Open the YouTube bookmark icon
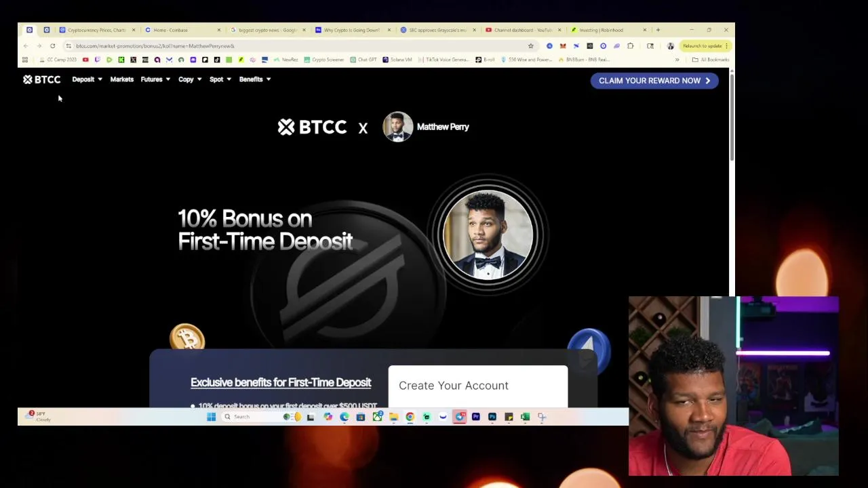Image resolution: width=868 pixels, height=488 pixels. 85,60
